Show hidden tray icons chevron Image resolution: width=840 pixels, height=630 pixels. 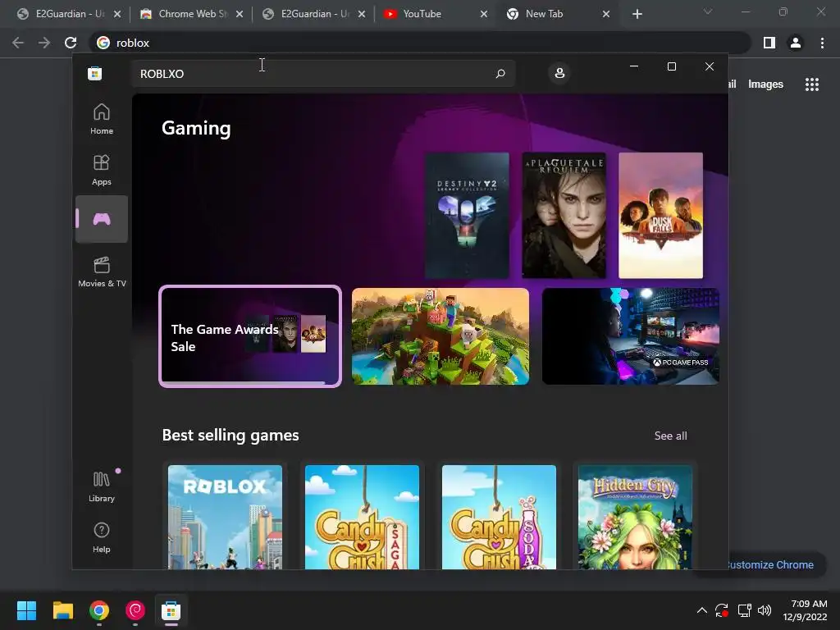(702, 610)
